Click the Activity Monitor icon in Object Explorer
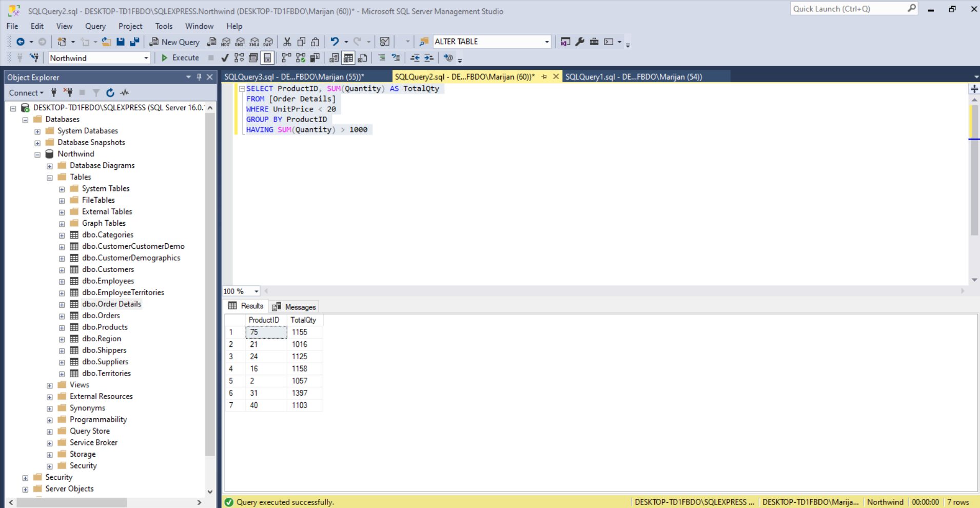Screen dimensions: 980x508 tap(125, 93)
